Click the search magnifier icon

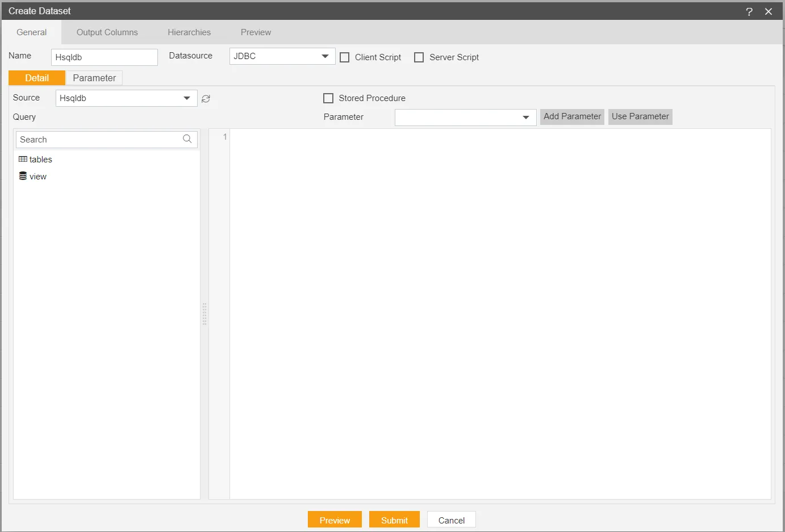click(187, 139)
